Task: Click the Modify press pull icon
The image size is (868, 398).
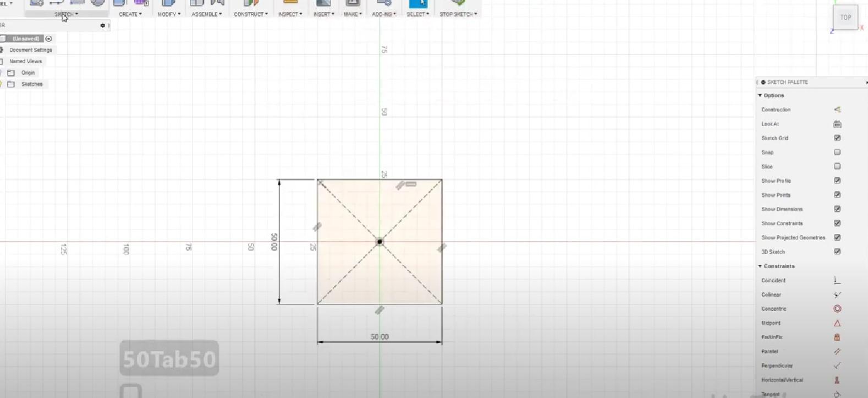Action: 168,3
